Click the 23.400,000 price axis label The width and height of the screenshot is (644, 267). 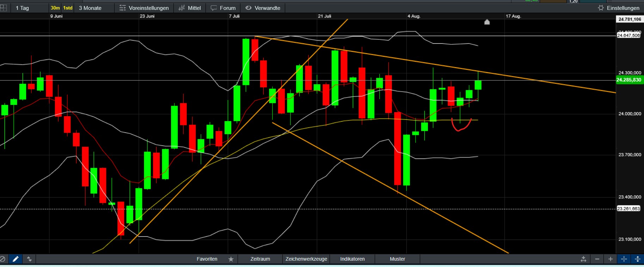pos(630,197)
